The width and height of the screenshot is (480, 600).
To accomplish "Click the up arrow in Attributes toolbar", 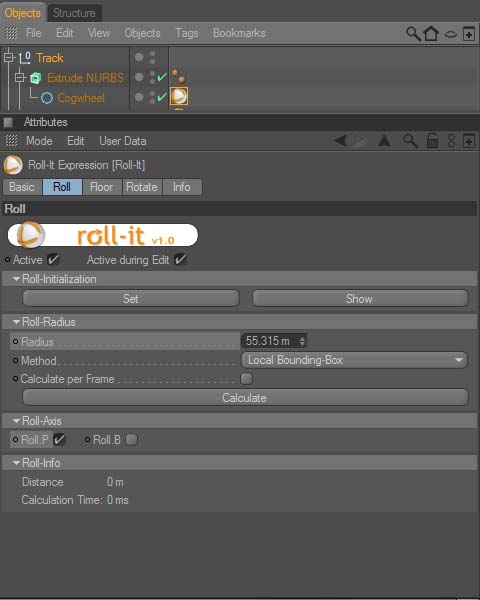I will tap(384, 141).
